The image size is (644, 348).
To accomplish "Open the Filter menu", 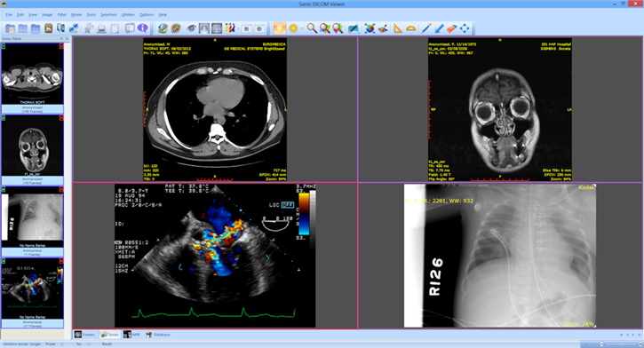I will coord(62,15).
